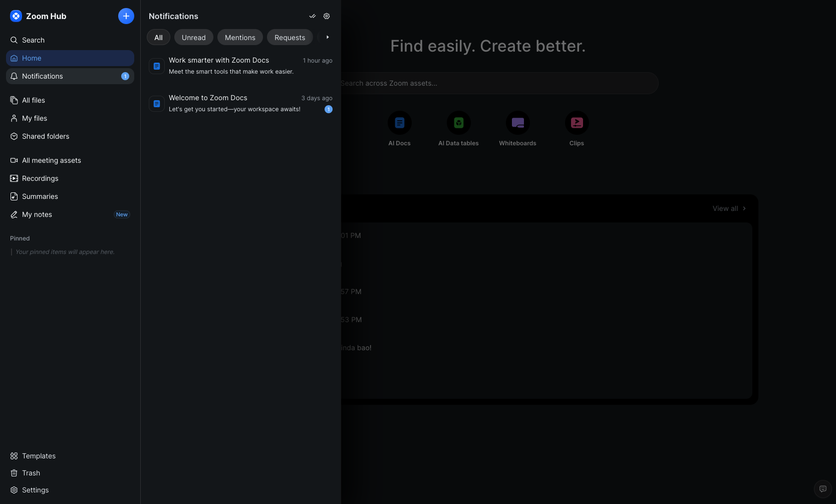Open Recordings
The width and height of the screenshot is (836, 504).
tap(70, 178)
